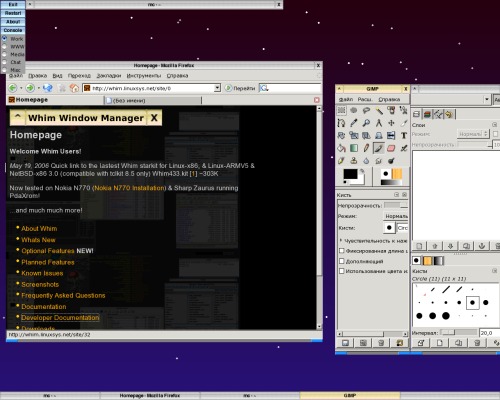Viewport: 500px width, 400px height.
Task: Select the Work desktop radio button
Action: pyautogui.click(x=4, y=38)
